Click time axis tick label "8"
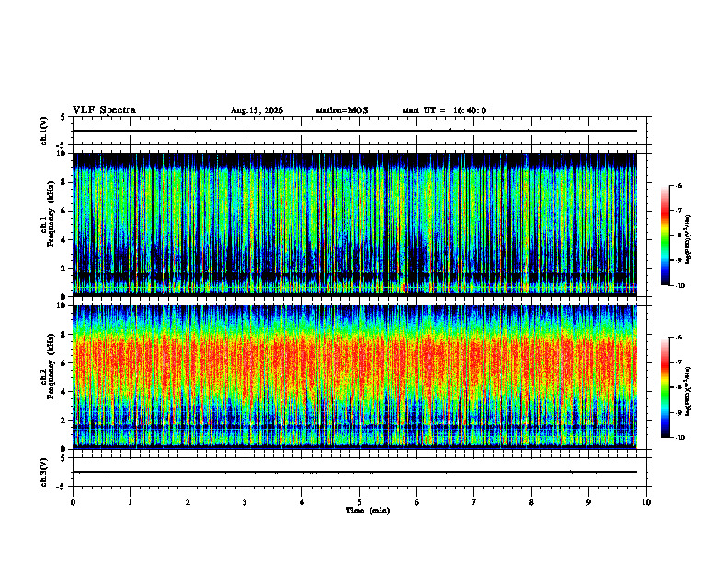 pos(531,502)
